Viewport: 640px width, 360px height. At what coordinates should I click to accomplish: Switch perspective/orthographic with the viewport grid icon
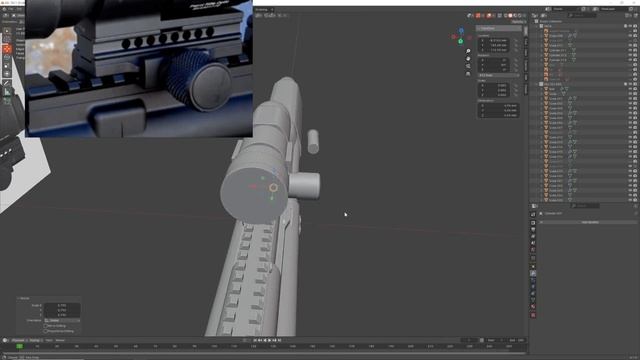pos(468,73)
